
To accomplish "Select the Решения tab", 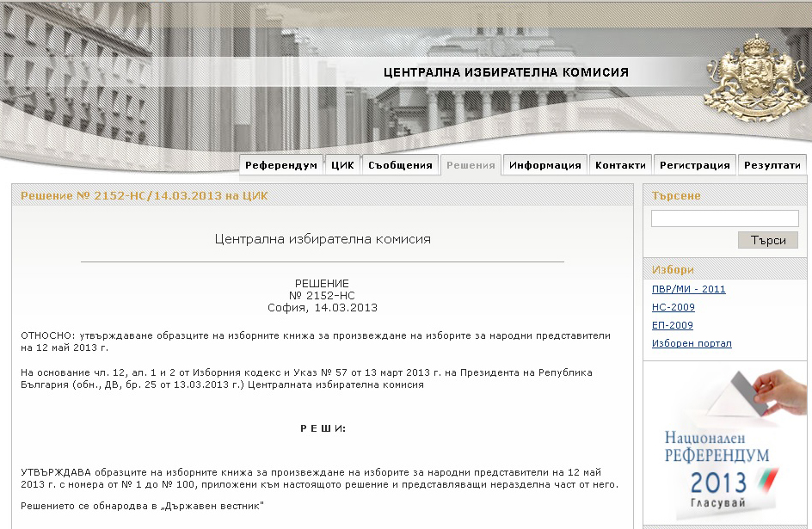I will (471, 165).
